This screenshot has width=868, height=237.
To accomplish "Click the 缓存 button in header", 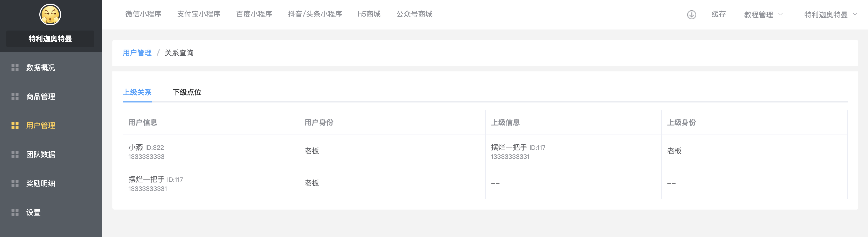I will point(718,14).
